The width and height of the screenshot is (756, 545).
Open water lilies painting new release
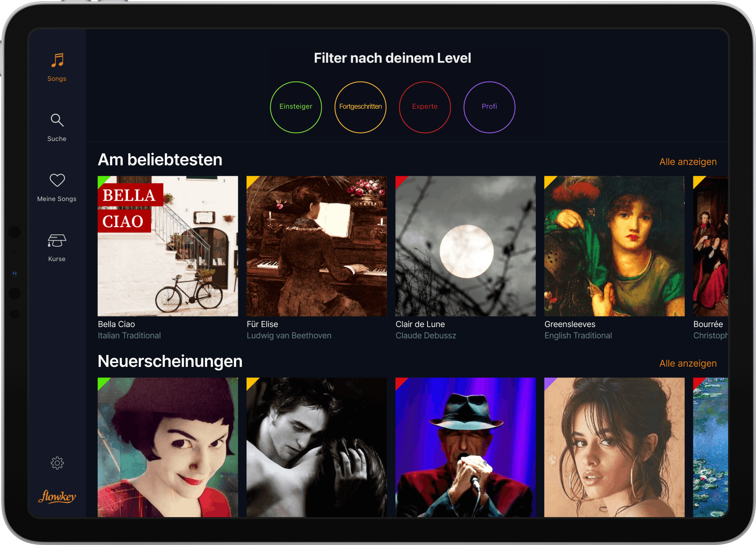point(710,447)
